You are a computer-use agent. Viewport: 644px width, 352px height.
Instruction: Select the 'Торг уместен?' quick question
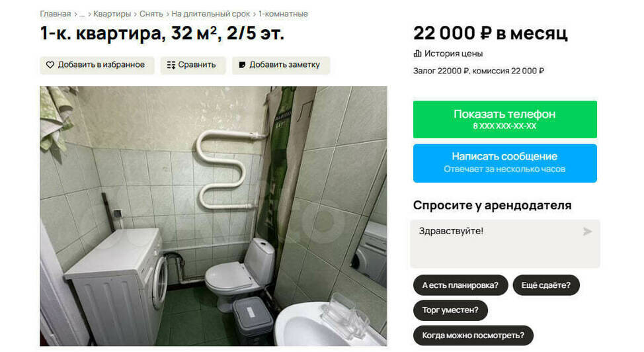click(450, 310)
